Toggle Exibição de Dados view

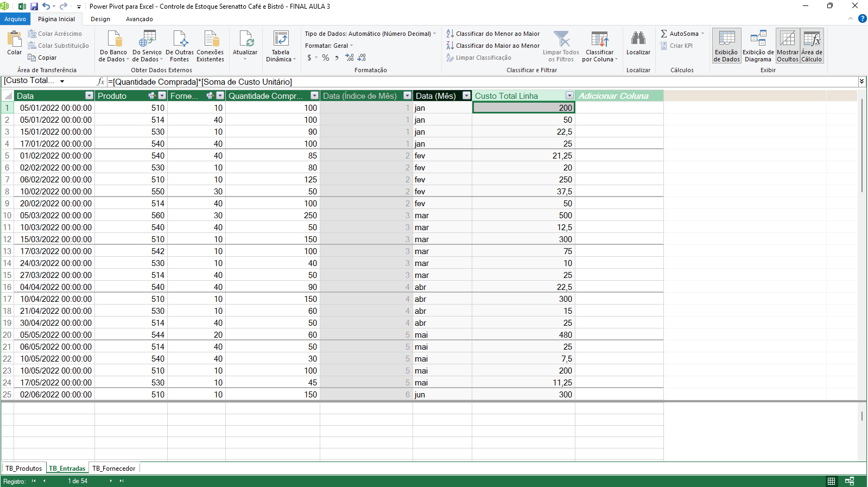727,46
